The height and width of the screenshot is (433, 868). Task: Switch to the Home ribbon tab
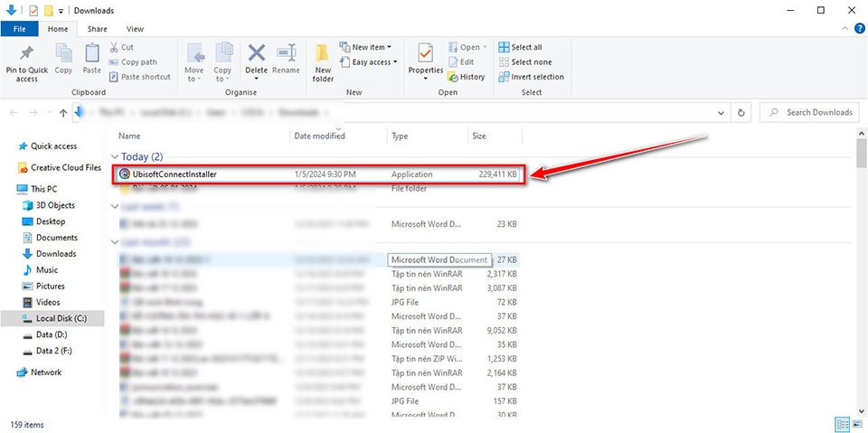(x=58, y=29)
